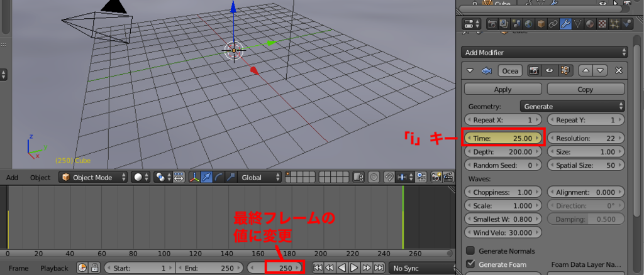Toggle Ocean modifier render visibility camera
This screenshot has height=275, width=644.
[535, 70]
